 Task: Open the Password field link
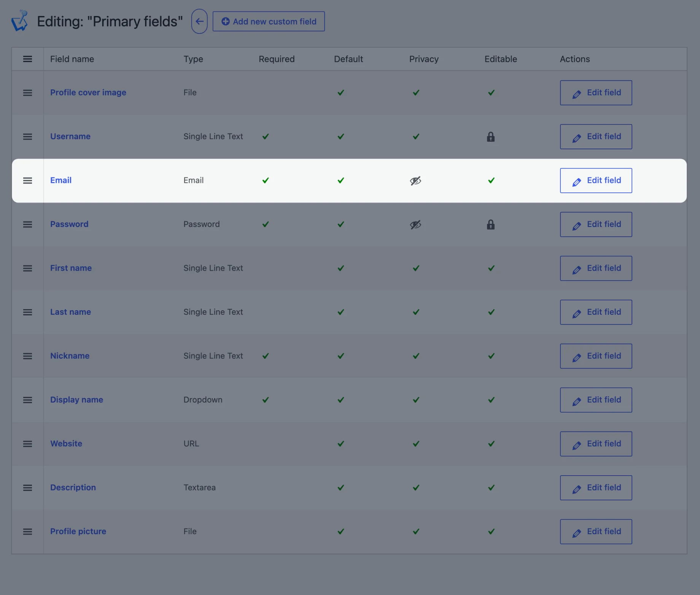[69, 224]
